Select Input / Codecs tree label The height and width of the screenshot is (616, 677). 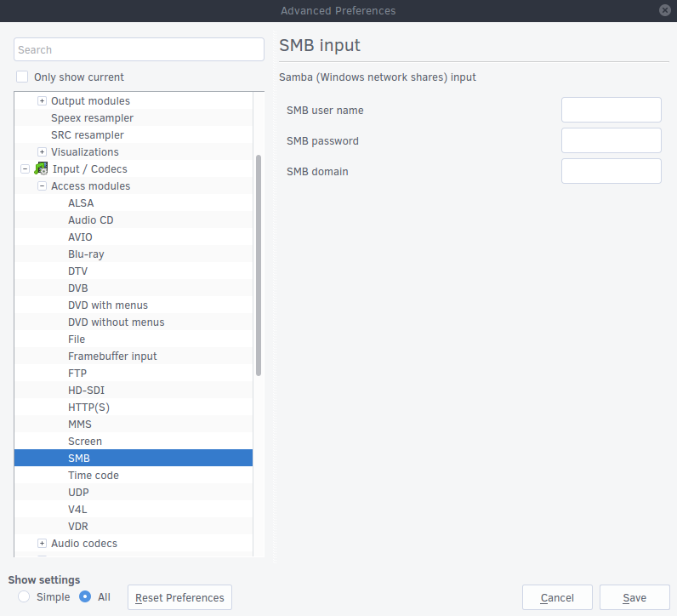pyautogui.click(x=90, y=169)
